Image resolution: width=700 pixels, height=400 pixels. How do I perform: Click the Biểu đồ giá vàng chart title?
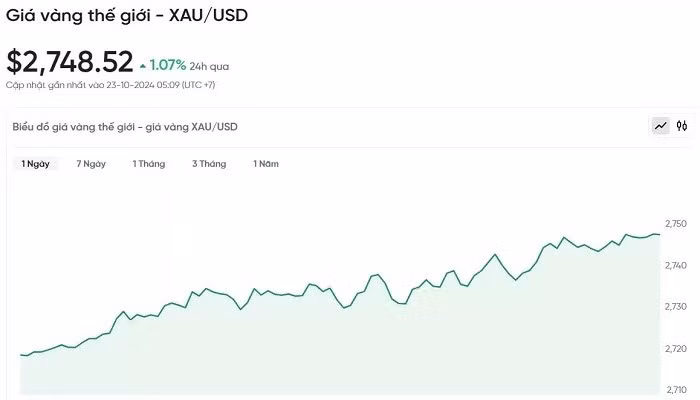pos(125,127)
